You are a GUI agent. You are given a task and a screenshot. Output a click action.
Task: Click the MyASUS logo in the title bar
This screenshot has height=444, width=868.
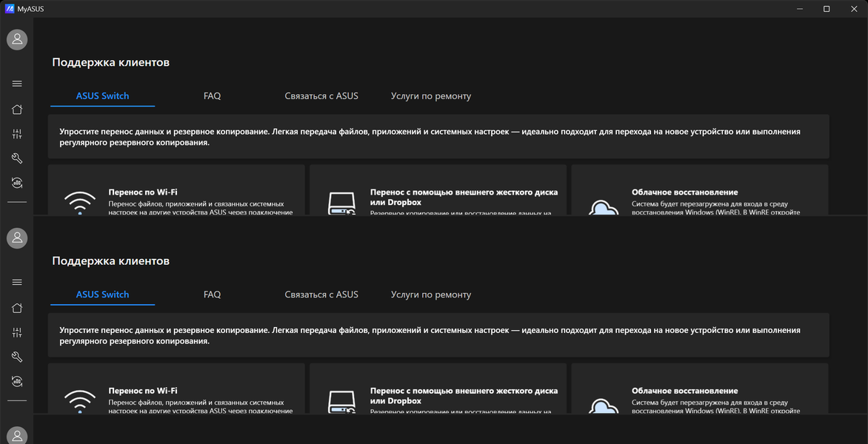tap(9, 8)
